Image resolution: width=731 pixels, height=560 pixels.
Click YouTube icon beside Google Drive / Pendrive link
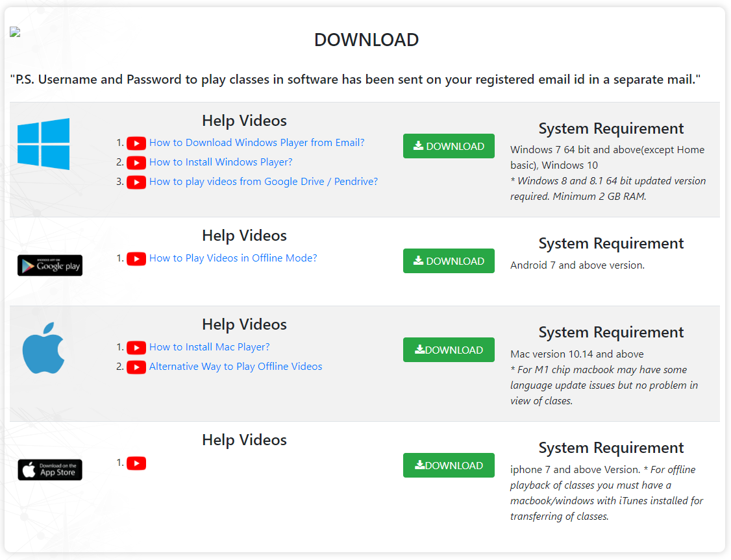coord(136,182)
